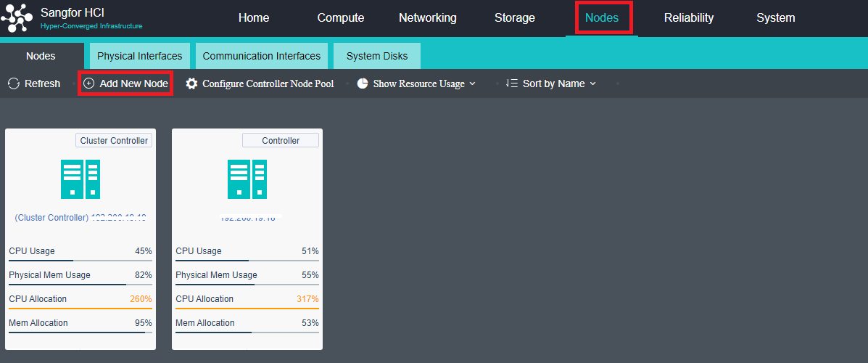The height and width of the screenshot is (363, 868).
Task: Expand the Sort by Name dropdown arrow
Action: pos(593,83)
